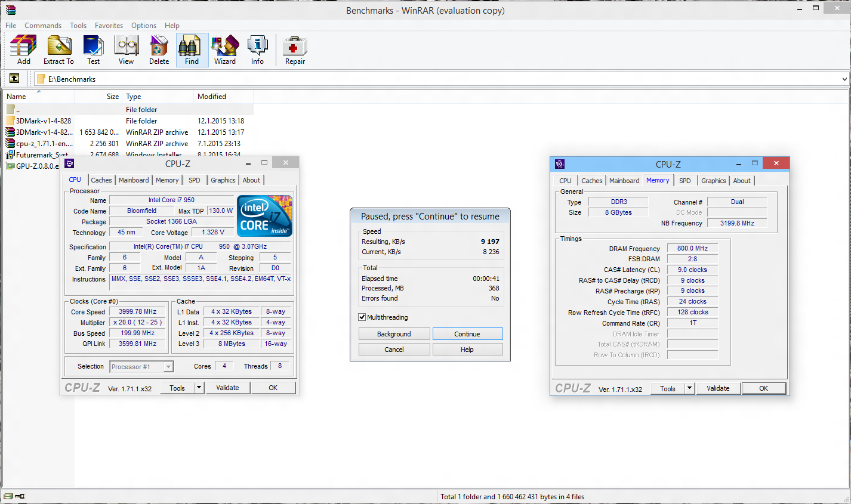Click the Intel Core i7 logo
This screenshot has width=851, height=504.
265,215
